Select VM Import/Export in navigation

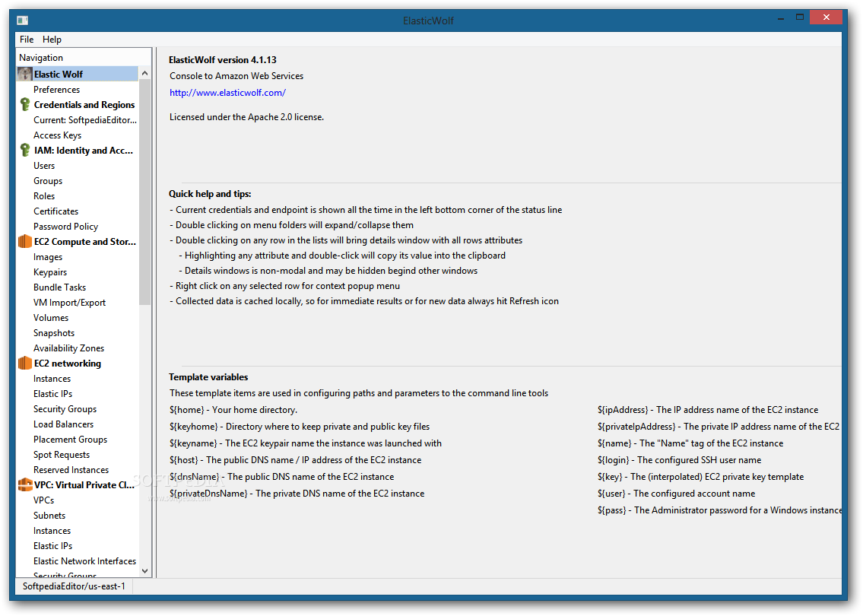(69, 303)
